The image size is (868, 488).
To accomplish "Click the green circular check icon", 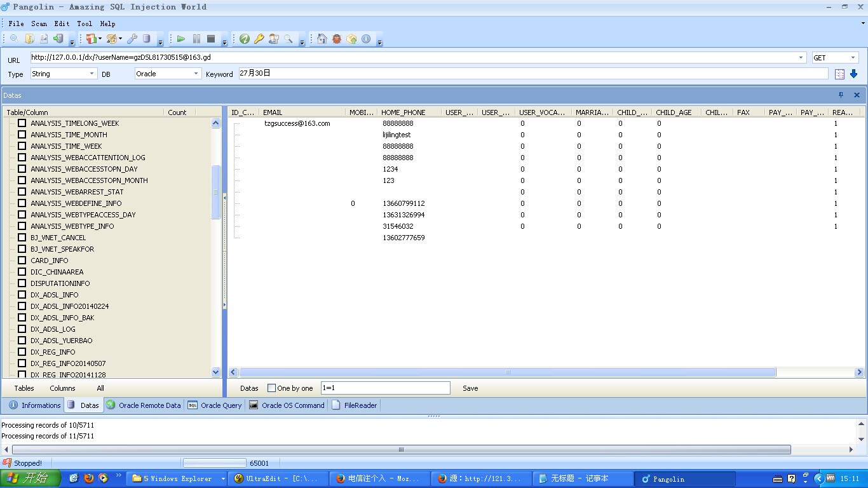I will click(x=245, y=39).
